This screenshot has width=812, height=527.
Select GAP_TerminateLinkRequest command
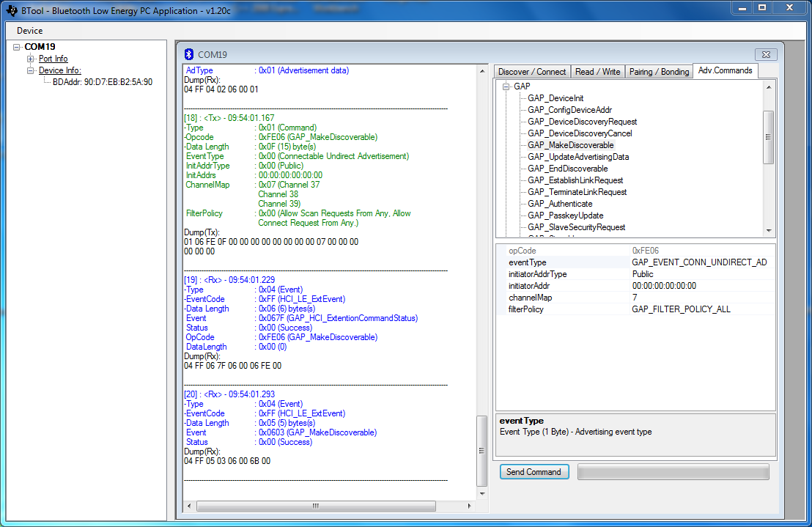[x=577, y=192]
